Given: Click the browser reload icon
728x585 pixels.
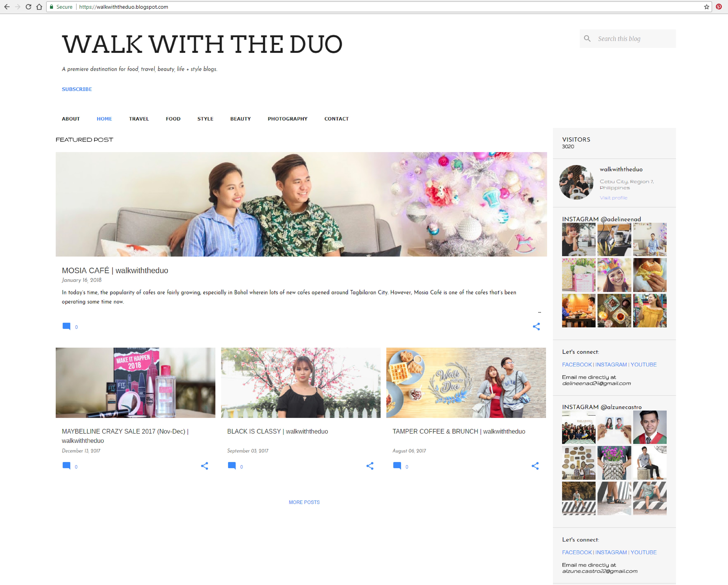Looking at the screenshot, I should (28, 7).
